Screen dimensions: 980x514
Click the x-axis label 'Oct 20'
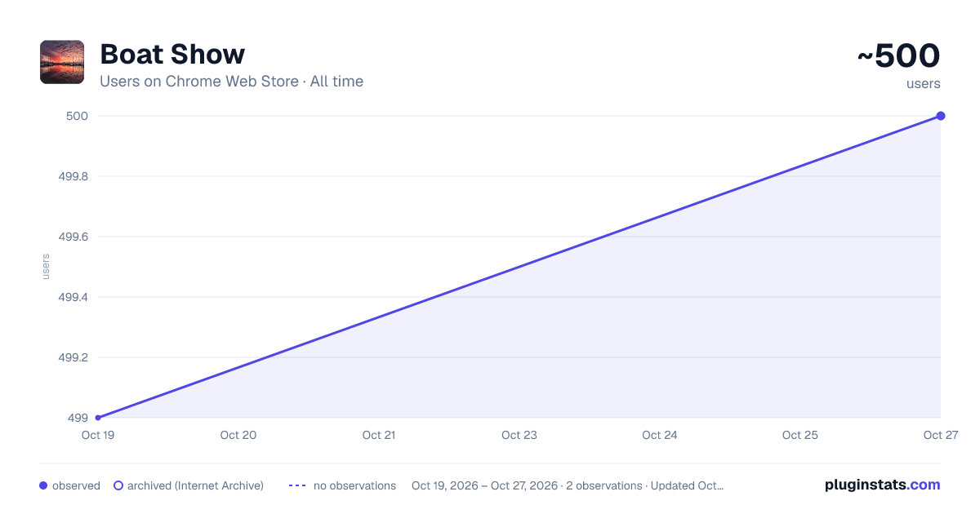click(x=238, y=435)
